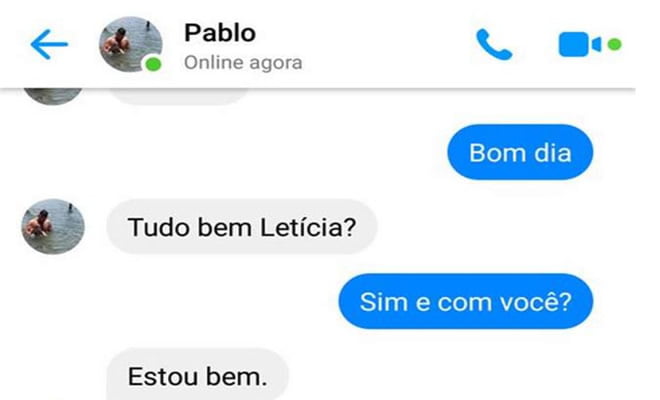Click empty header space between name and phone

coord(387,44)
